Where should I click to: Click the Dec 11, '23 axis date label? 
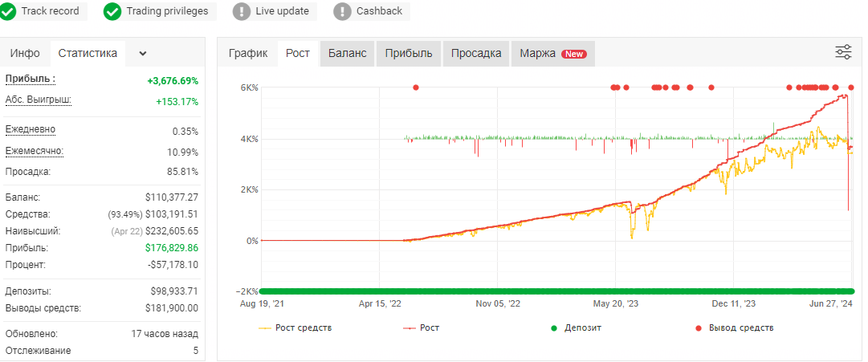click(x=734, y=304)
